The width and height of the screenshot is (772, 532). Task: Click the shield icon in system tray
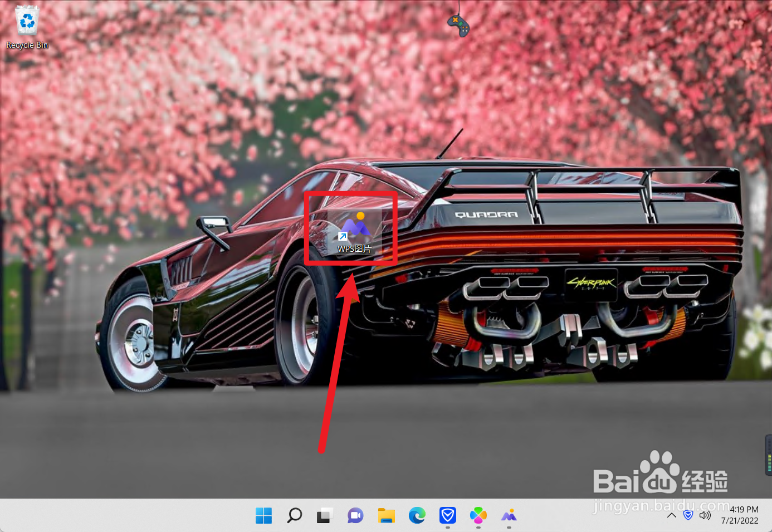(x=688, y=515)
